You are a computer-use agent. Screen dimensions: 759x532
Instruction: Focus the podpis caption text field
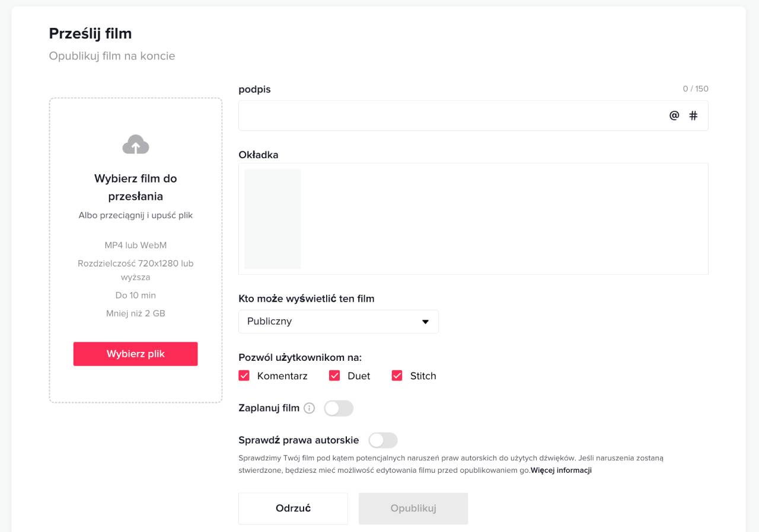point(451,116)
